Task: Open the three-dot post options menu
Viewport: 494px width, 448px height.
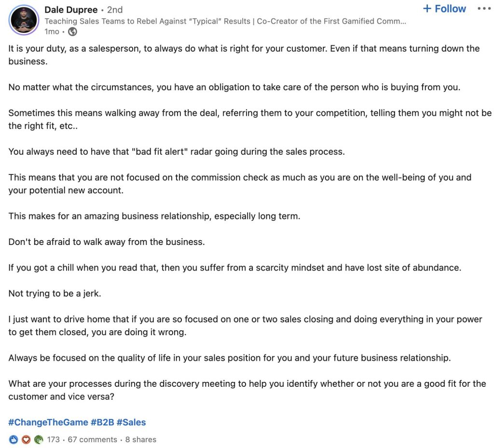Action: (484, 9)
